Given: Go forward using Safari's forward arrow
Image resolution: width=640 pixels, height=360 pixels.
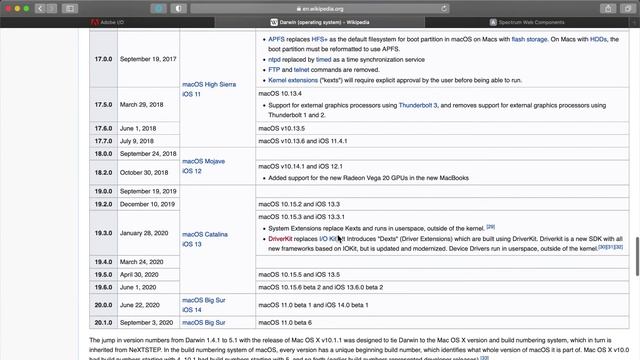Looking at the screenshot, I should (x=52, y=8).
